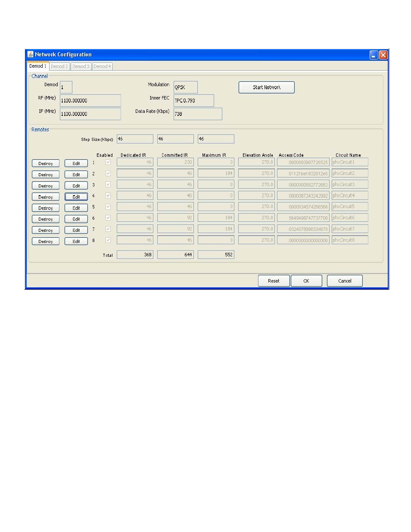Minimize the Network Configuration window
The height and width of the screenshot is (532, 411).
[374, 55]
